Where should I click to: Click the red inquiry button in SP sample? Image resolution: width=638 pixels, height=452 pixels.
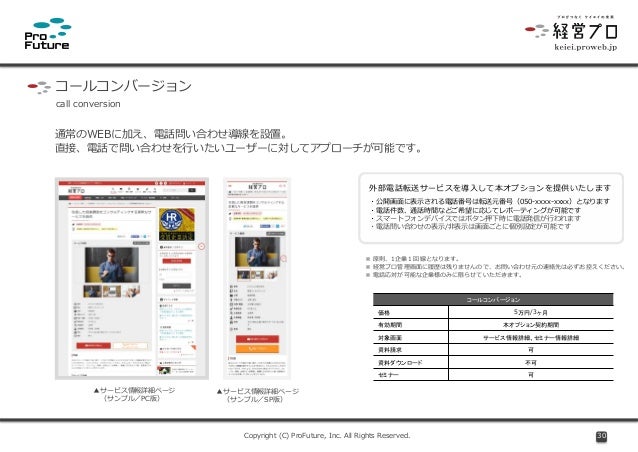pyautogui.click(x=257, y=339)
